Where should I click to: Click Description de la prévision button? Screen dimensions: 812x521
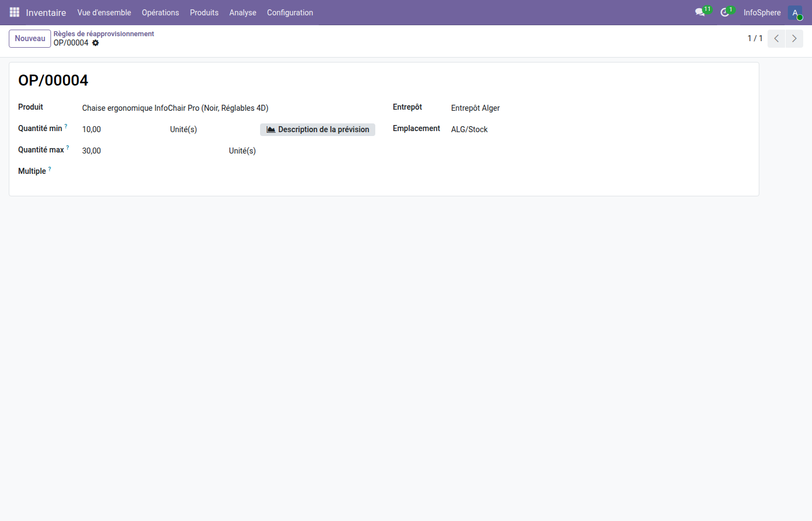pyautogui.click(x=318, y=129)
